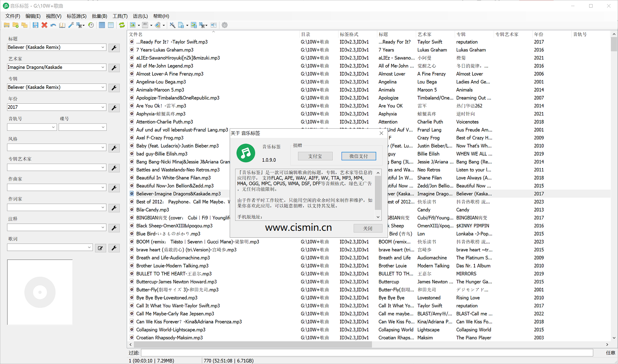Click the blue undo arrow icon

click(x=53, y=25)
